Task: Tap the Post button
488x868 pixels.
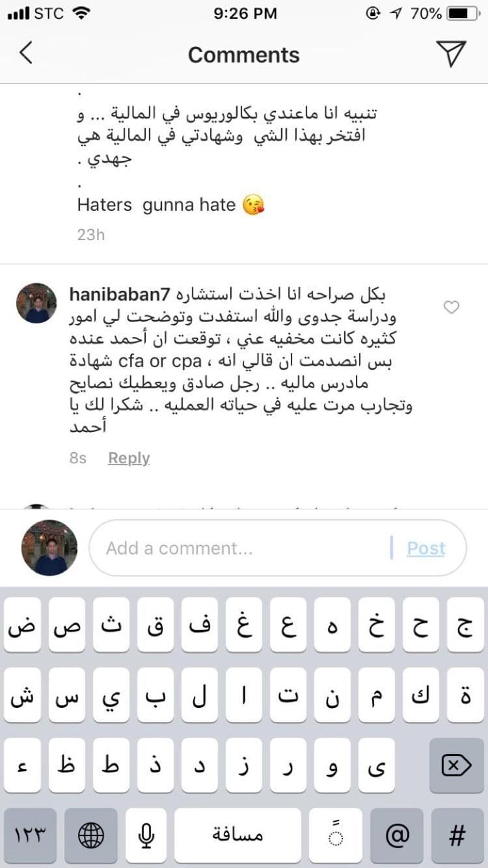Action: tap(426, 548)
